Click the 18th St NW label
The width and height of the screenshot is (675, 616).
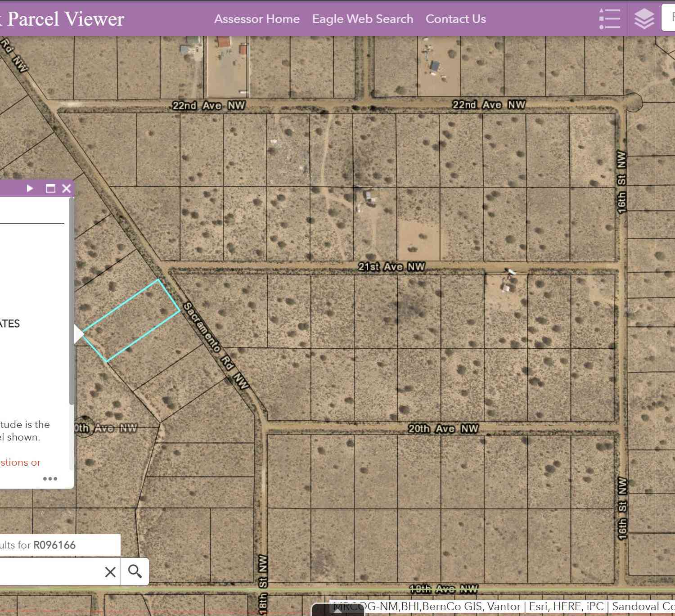tap(263, 584)
